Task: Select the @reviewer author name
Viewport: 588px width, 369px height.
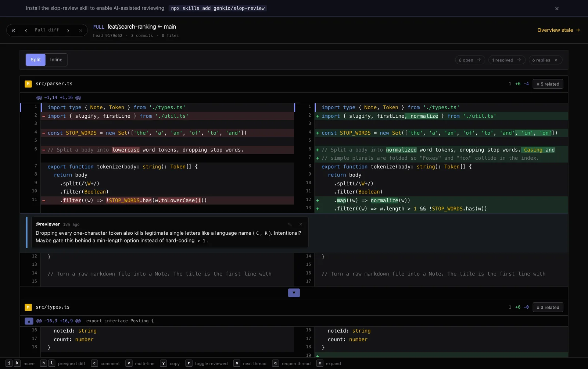Action: [x=48, y=224]
